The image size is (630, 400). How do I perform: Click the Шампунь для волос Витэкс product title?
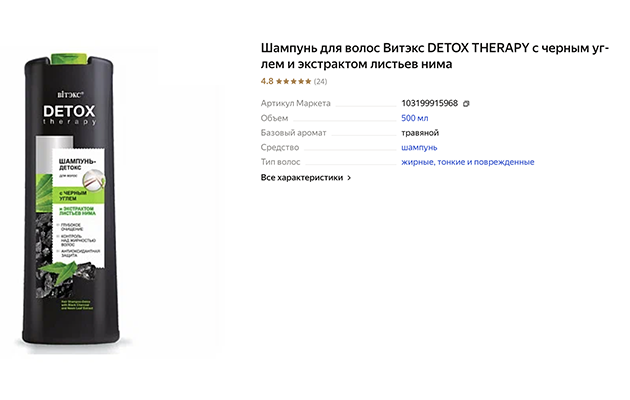pyautogui.click(x=435, y=56)
